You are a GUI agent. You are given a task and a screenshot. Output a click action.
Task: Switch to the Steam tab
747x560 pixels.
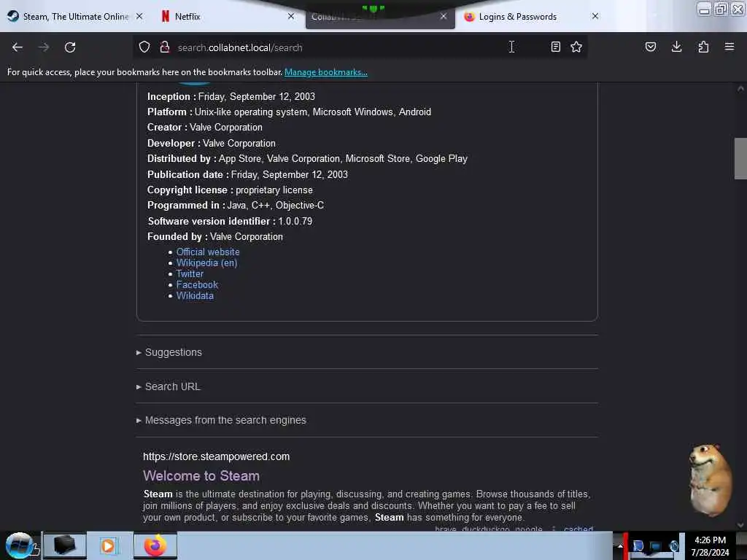coord(76,17)
